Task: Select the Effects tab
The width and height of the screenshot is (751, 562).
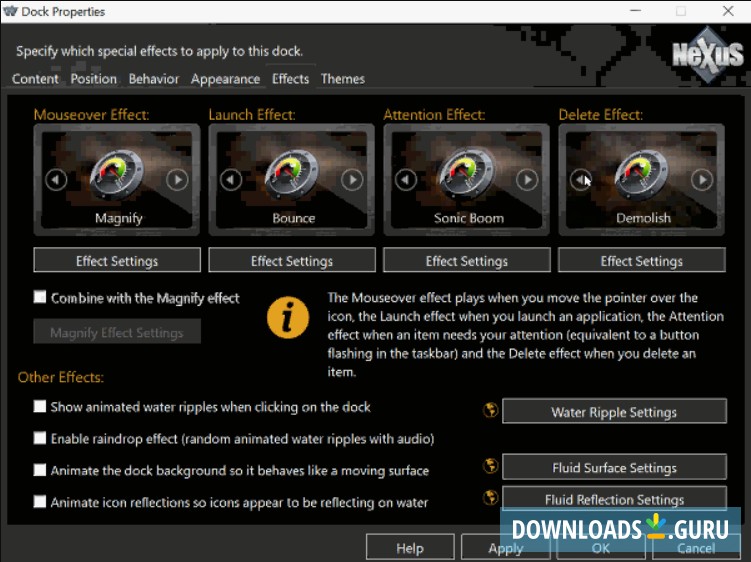Action: coord(291,79)
